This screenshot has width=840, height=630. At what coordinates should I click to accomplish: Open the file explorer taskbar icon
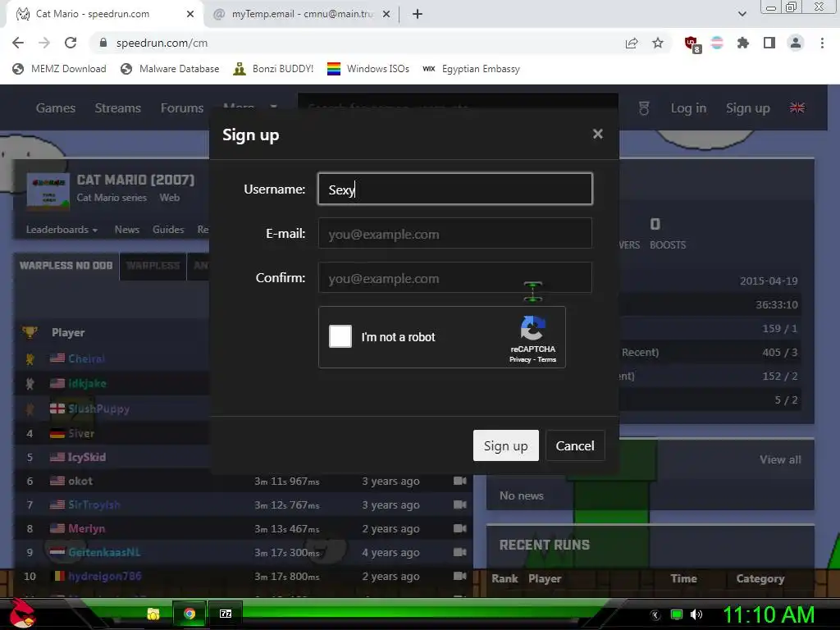tap(153, 614)
